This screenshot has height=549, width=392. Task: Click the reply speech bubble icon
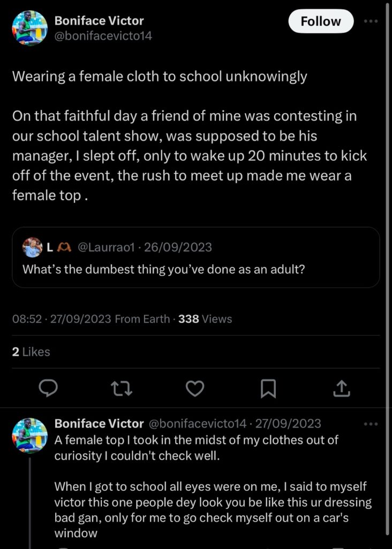point(49,388)
